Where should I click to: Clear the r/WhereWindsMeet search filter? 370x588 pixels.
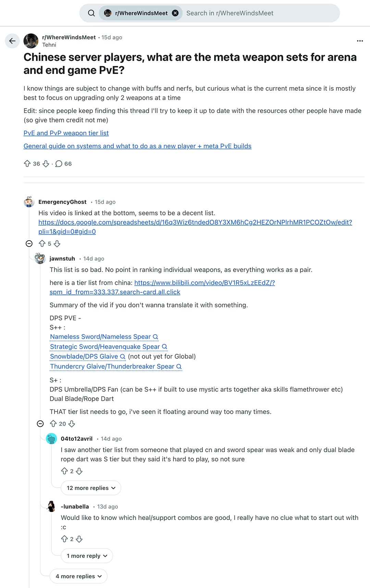point(176,13)
